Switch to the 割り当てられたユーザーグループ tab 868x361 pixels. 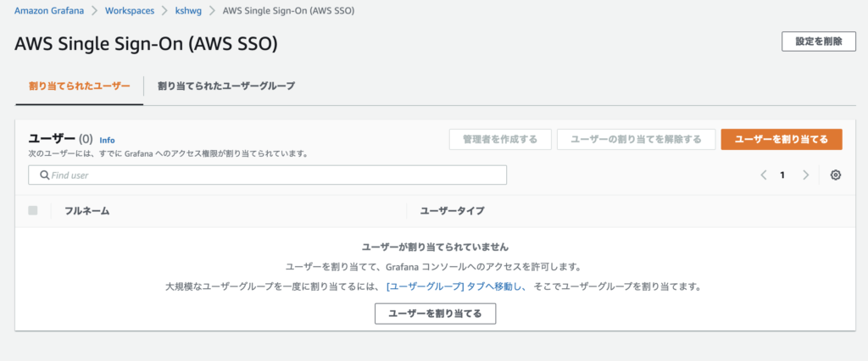click(x=225, y=86)
